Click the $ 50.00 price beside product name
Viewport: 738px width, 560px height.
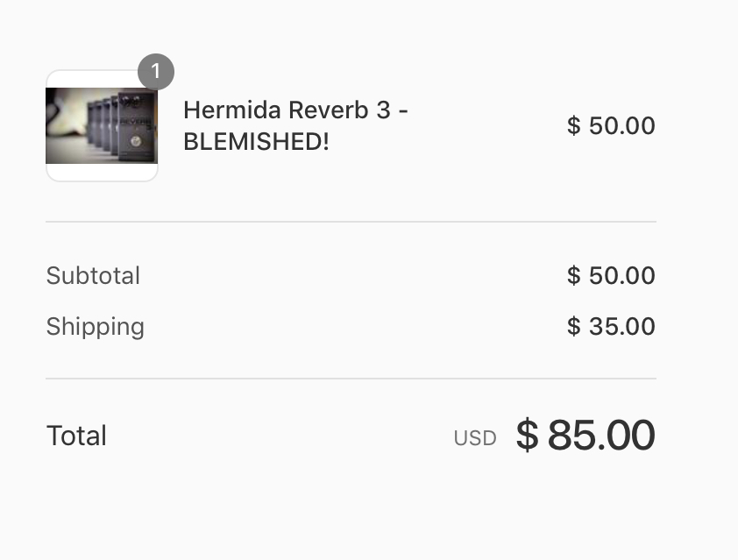click(611, 125)
